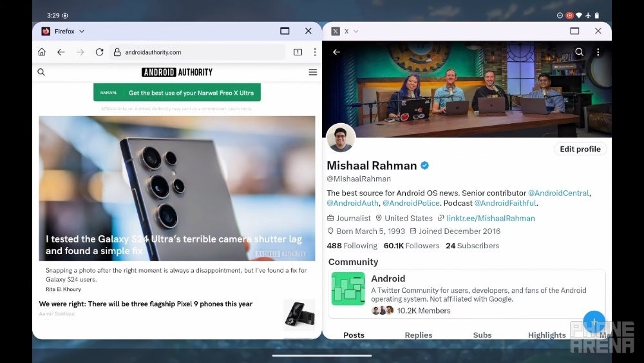Click author name Rita El Khoury
This screenshot has height=363, width=644.
click(63, 289)
